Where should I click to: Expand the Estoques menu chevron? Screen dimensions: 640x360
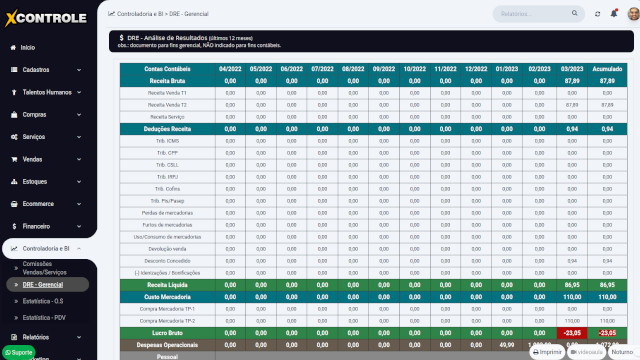[79, 182]
